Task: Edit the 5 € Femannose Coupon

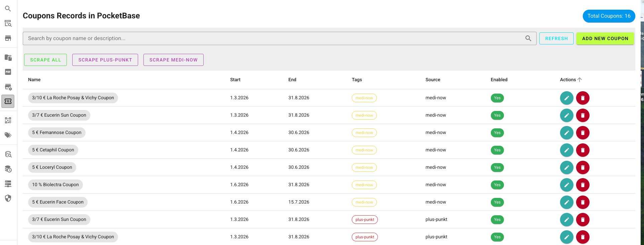Action: tap(567, 133)
